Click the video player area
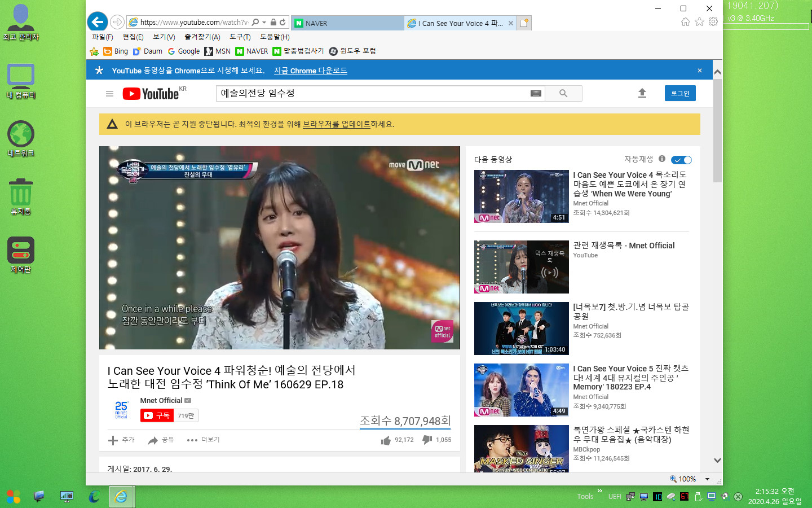 (280, 248)
